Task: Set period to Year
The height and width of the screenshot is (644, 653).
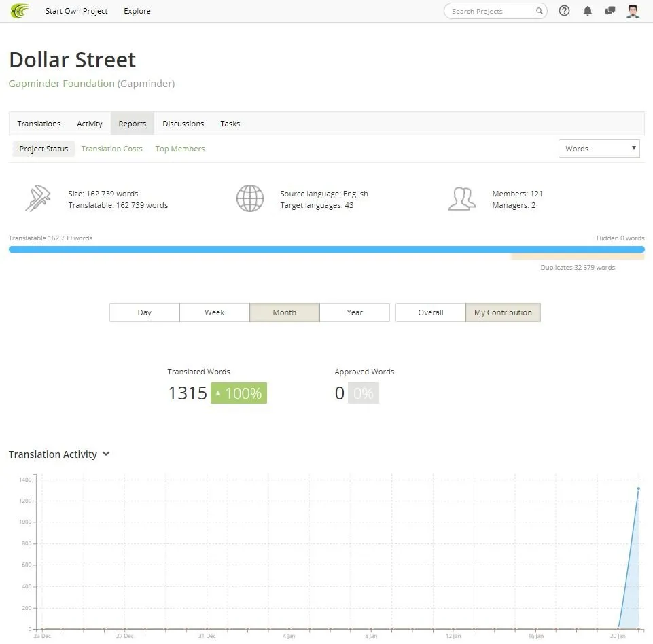Action: click(x=355, y=312)
